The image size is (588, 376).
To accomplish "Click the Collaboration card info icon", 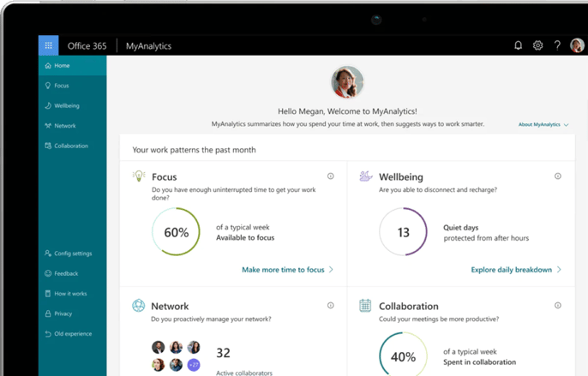I will point(558,306).
